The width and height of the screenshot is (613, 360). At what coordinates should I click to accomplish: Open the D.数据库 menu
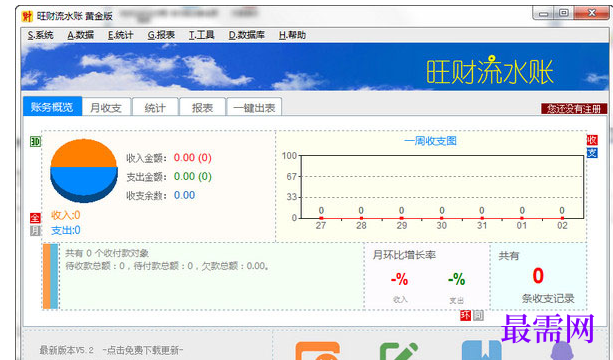tap(246, 35)
